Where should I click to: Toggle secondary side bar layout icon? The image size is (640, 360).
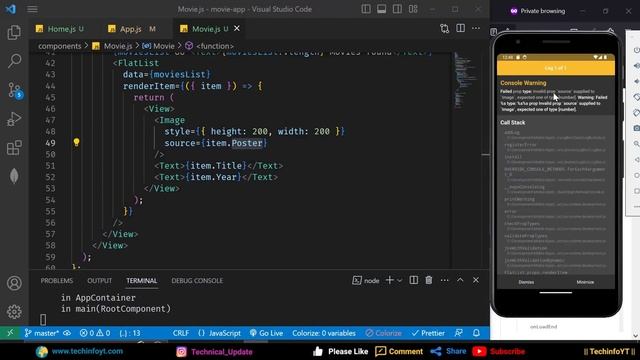397,9
